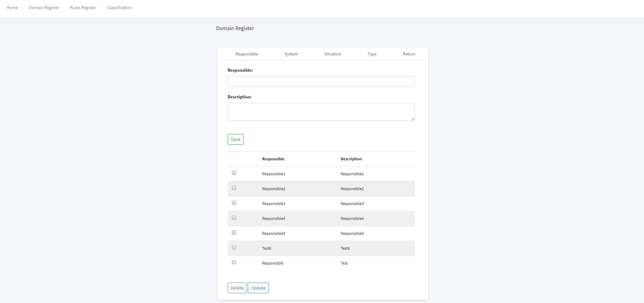The image size is (644, 303).
Task: Click Responsible5 in the Responsible column
Action: [x=273, y=233]
